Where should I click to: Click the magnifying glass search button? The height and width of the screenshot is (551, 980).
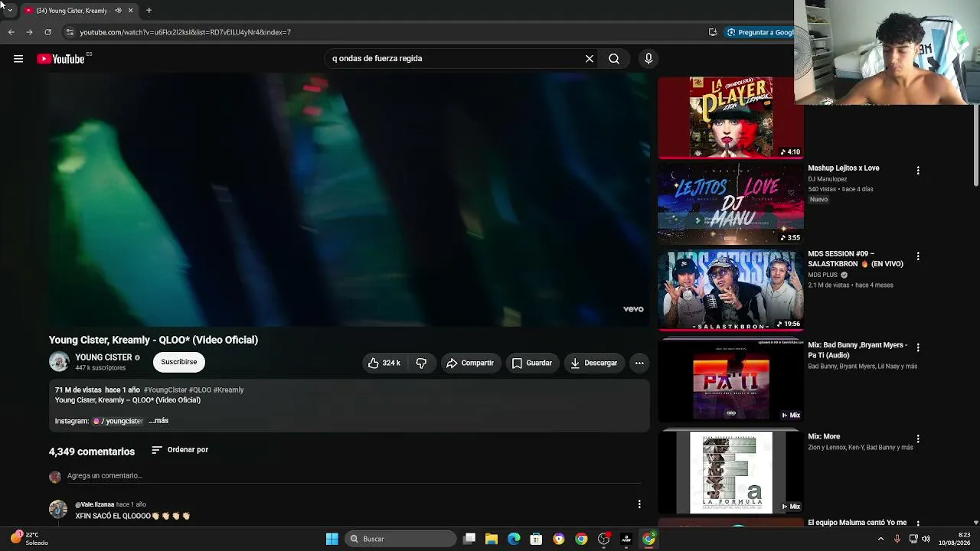click(x=614, y=59)
